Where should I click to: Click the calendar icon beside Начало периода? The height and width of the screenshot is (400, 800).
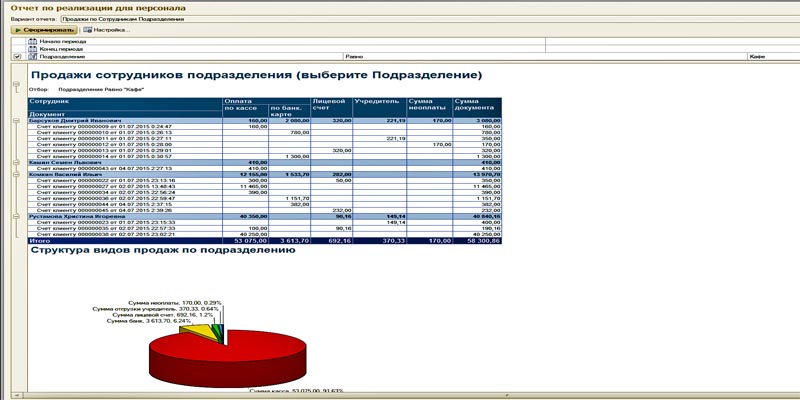pos(32,41)
